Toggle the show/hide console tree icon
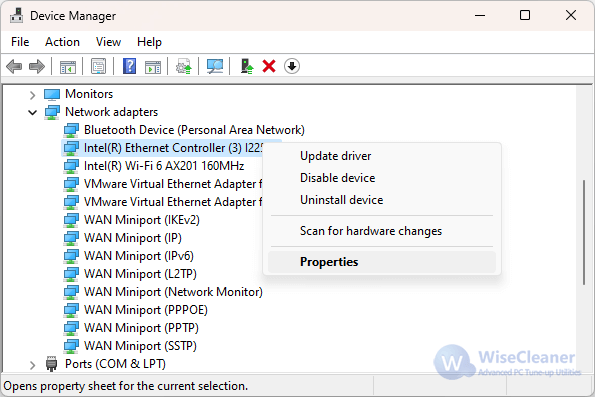The height and width of the screenshot is (397, 595). [x=68, y=67]
